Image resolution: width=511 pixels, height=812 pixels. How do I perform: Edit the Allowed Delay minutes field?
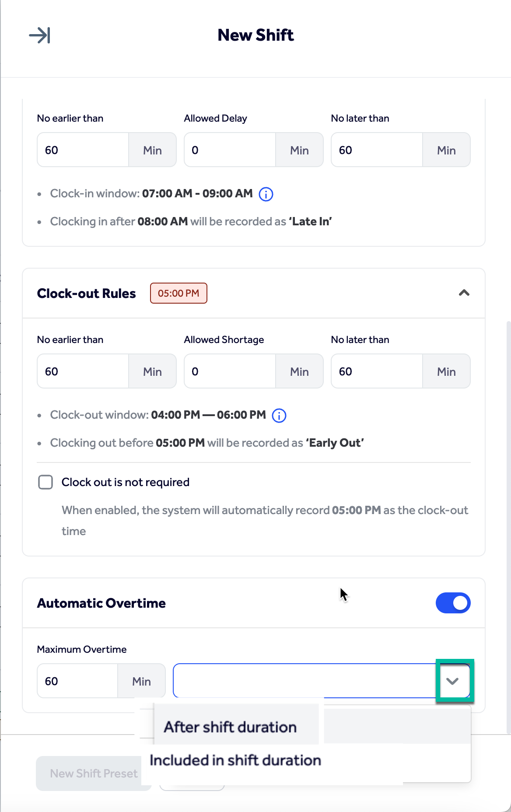coord(230,150)
